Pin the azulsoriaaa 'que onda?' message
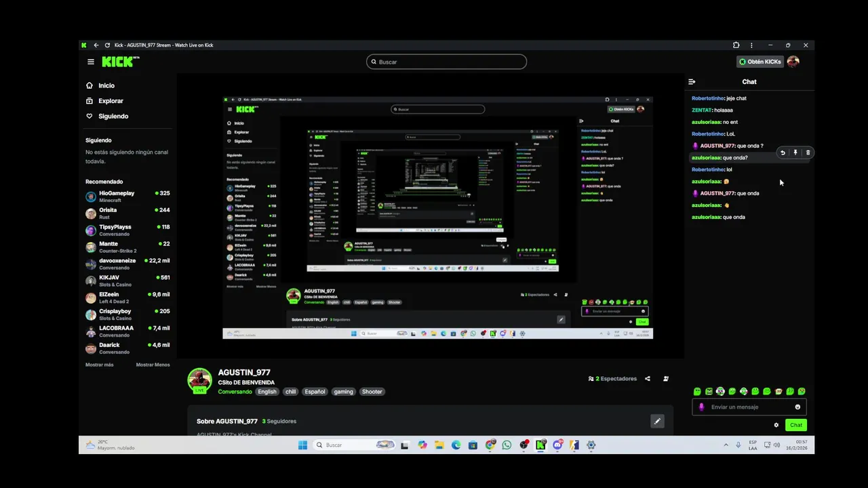Screen dimensions: 868x488 [795, 152]
